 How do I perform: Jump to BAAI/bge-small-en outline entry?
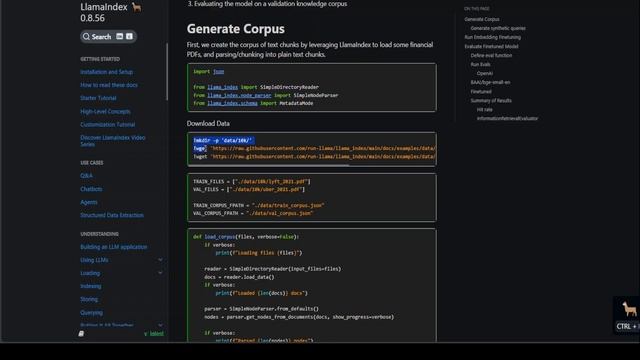coord(490,82)
